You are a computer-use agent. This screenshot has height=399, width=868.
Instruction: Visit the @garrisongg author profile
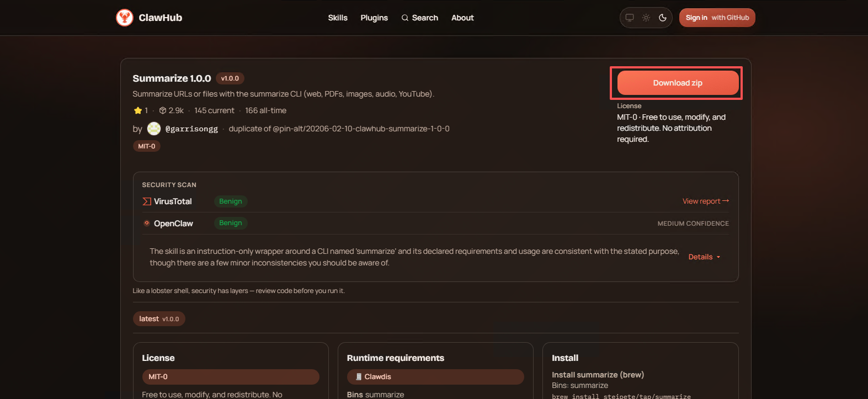tap(191, 129)
